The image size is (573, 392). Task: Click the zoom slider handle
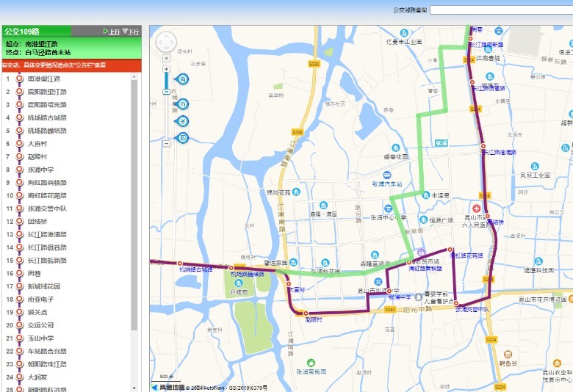[166, 92]
